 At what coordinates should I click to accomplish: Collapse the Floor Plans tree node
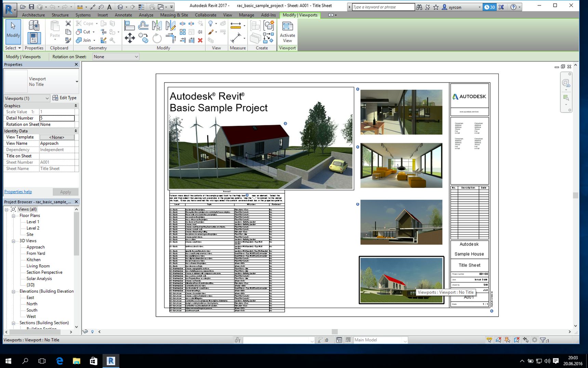coord(13,216)
